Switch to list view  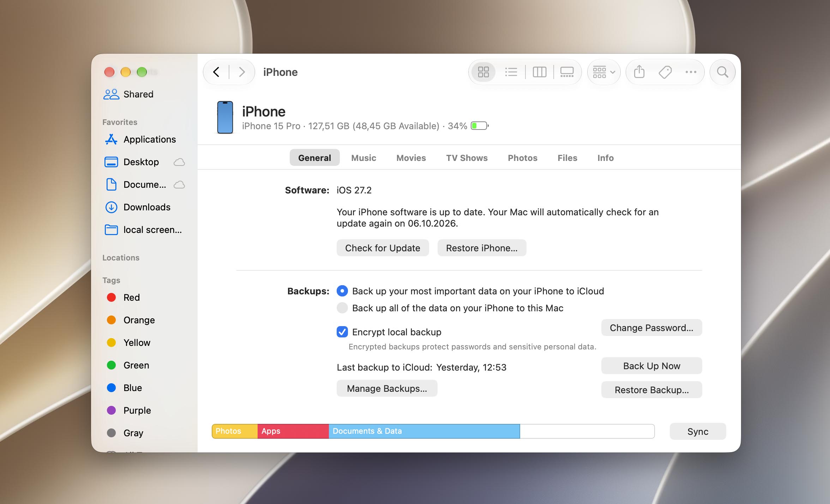pyautogui.click(x=511, y=72)
